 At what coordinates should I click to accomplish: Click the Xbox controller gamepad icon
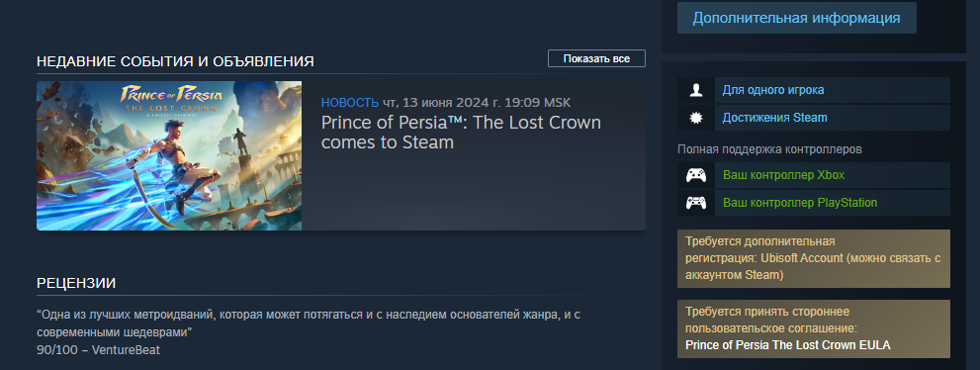[695, 175]
